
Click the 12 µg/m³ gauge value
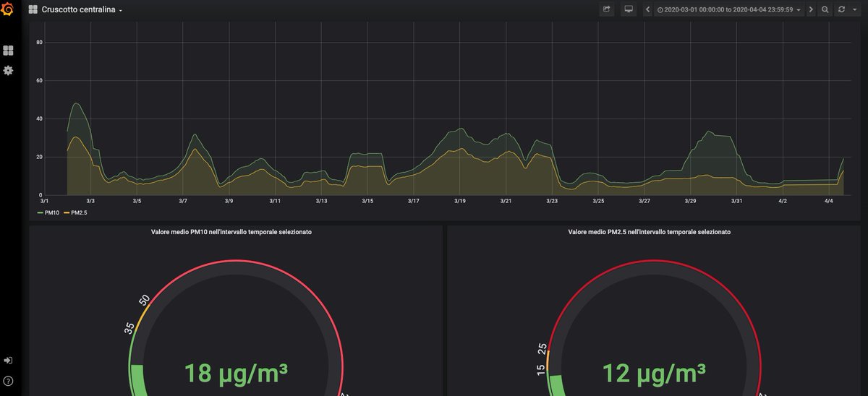(654, 374)
